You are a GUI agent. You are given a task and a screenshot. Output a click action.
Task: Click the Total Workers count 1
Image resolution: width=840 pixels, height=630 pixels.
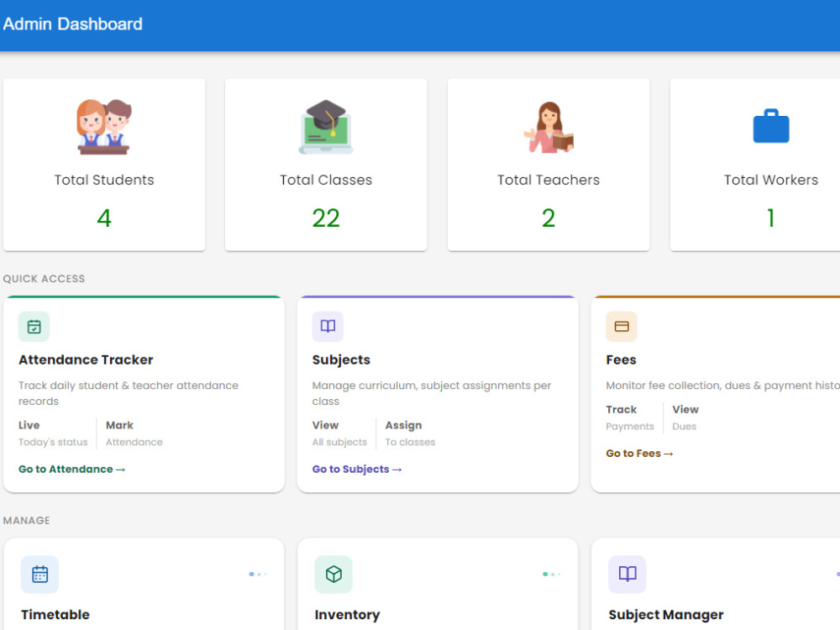coord(771,218)
